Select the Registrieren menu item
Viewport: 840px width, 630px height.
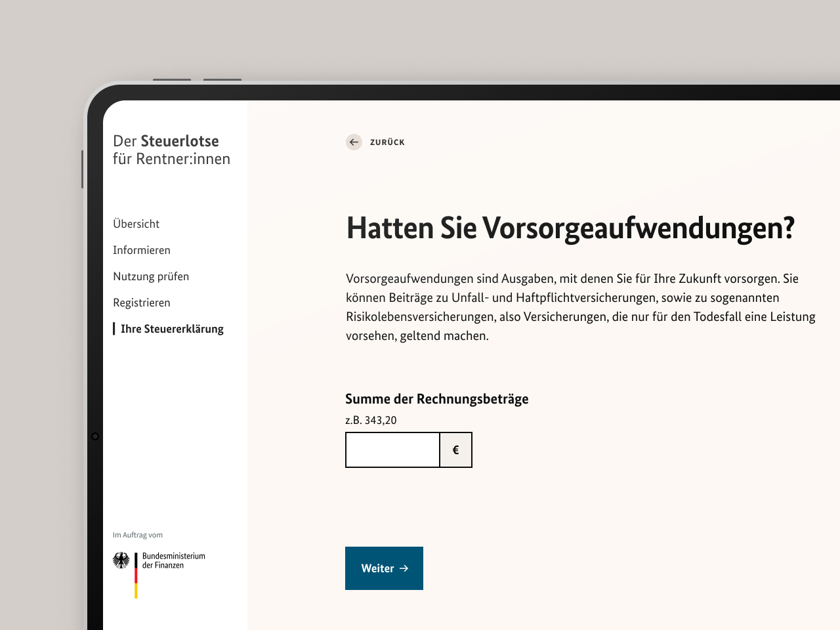pos(142,303)
